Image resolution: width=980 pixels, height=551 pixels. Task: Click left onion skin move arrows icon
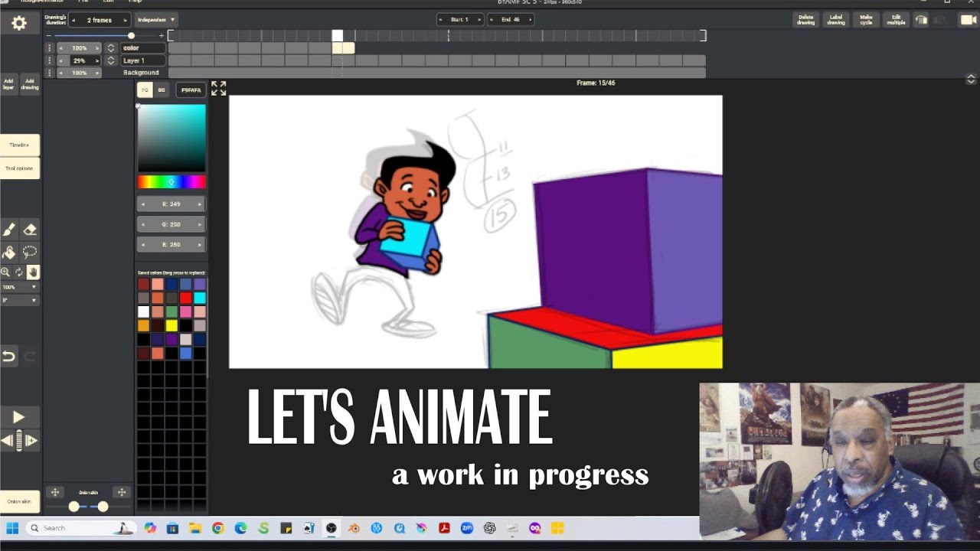pyautogui.click(x=54, y=493)
